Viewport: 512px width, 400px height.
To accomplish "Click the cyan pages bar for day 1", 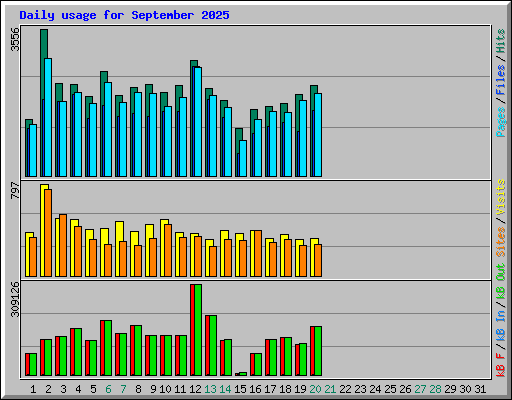I will pyautogui.click(x=33, y=151).
